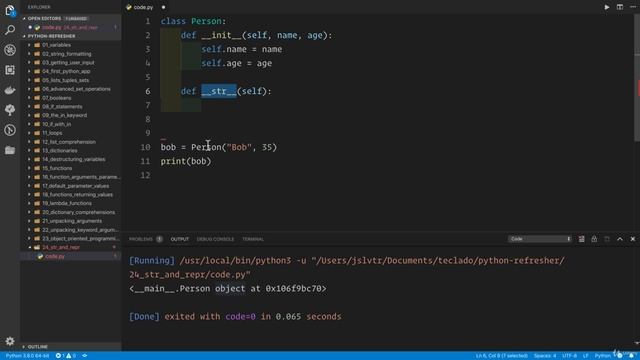Expand the 07_booleans folder
Screen dimensions: 640x360
click(x=56, y=98)
